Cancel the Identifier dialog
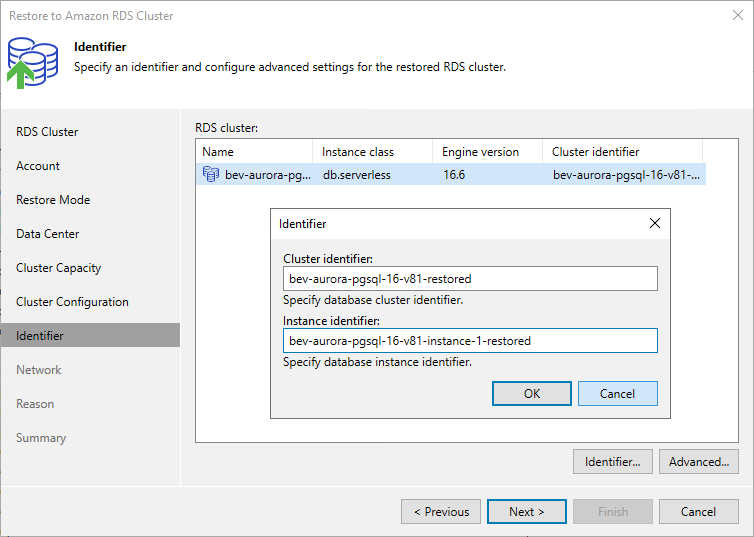The height and width of the screenshot is (537, 754). (x=617, y=394)
